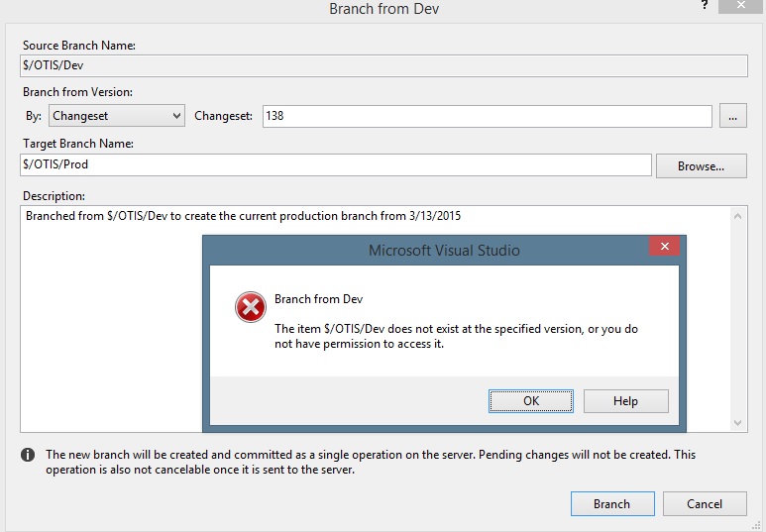
Task: Open changeset finder ellipsis button
Action: pos(732,116)
